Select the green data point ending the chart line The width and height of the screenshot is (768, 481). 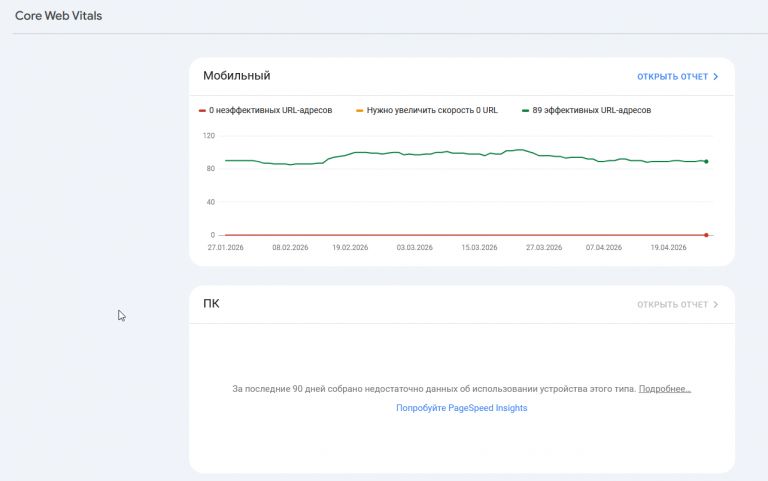click(706, 161)
